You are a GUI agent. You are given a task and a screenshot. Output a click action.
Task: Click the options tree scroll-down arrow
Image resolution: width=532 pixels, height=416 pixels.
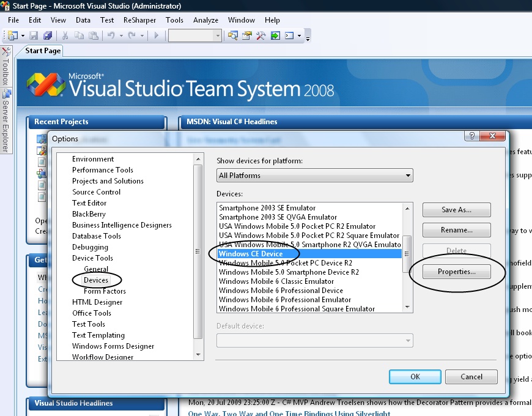coord(198,355)
